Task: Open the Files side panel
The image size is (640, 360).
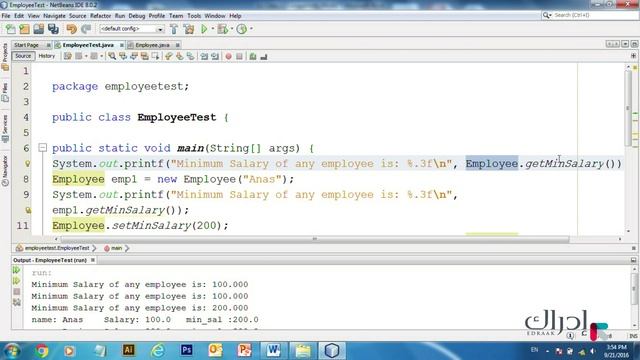Action: (x=5, y=93)
